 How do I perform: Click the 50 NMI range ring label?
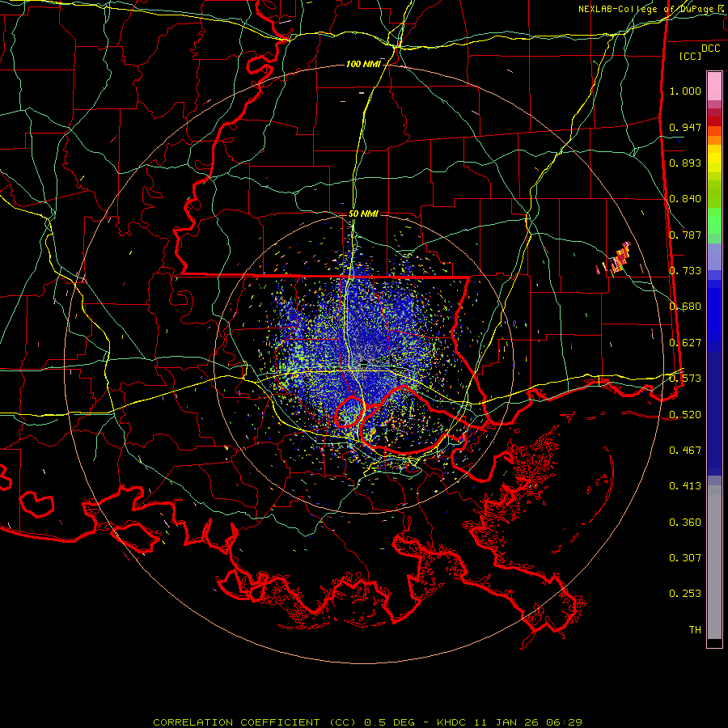363,214
